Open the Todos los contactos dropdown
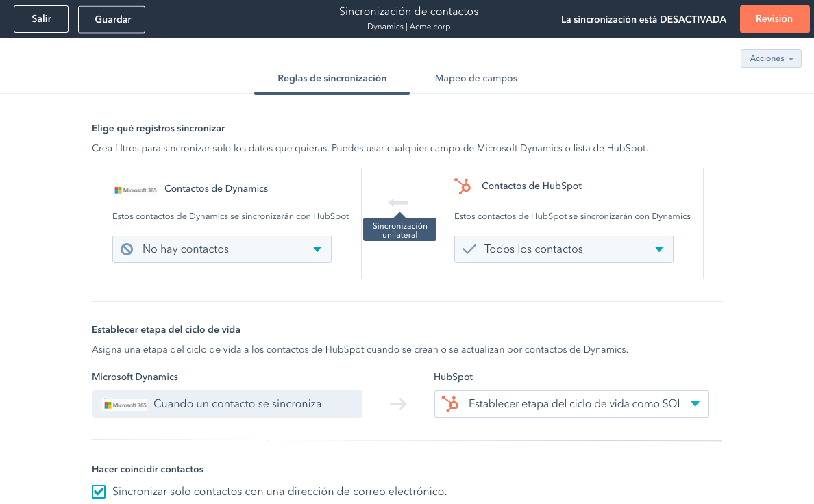 click(x=564, y=249)
